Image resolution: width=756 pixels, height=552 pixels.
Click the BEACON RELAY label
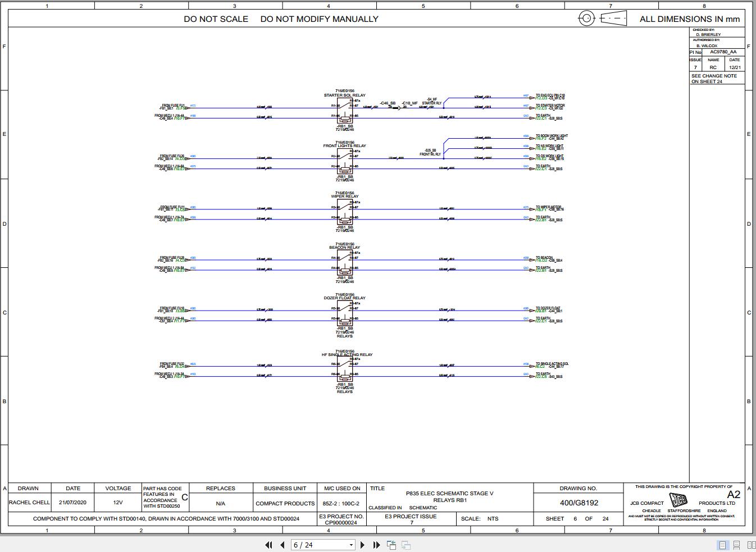(x=345, y=247)
